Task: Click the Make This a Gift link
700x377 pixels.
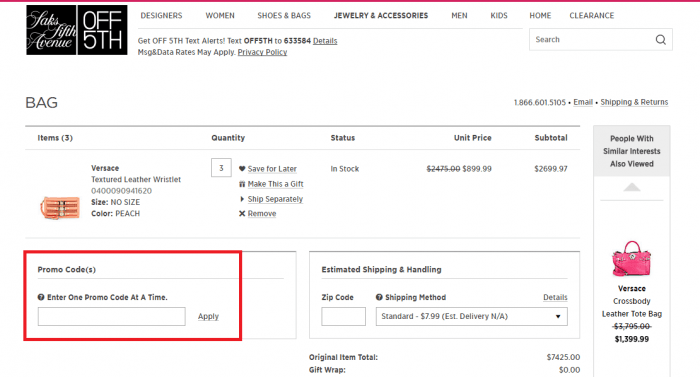Action: [275, 184]
